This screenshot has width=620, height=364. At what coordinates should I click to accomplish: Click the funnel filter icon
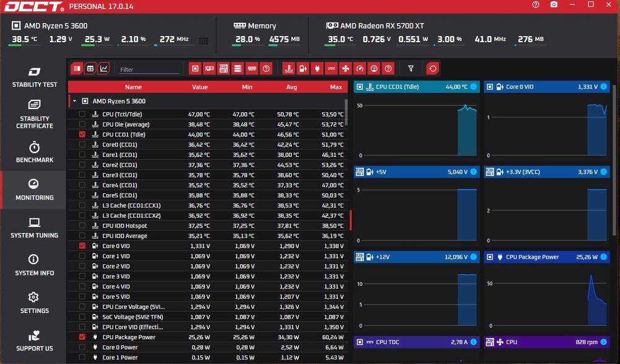[411, 68]
